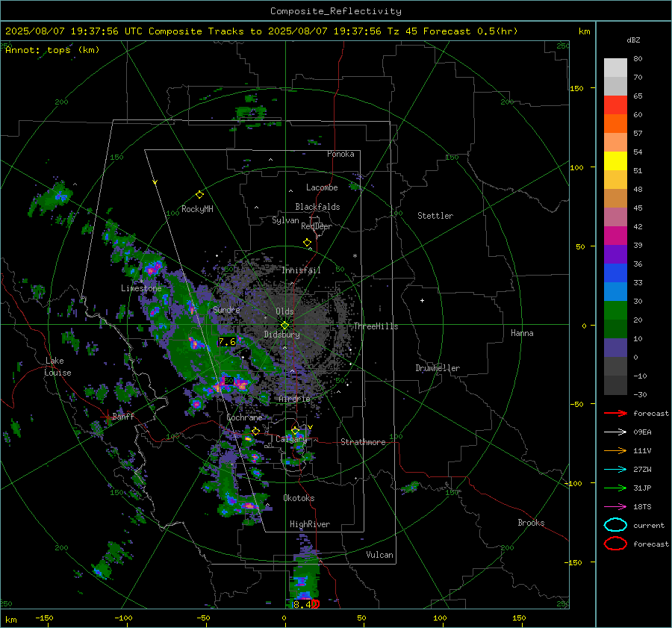Pick the slate-purple 10 dBZ color swatch
The height and width of the screenshot is (628, 672).
click(615, 347)
